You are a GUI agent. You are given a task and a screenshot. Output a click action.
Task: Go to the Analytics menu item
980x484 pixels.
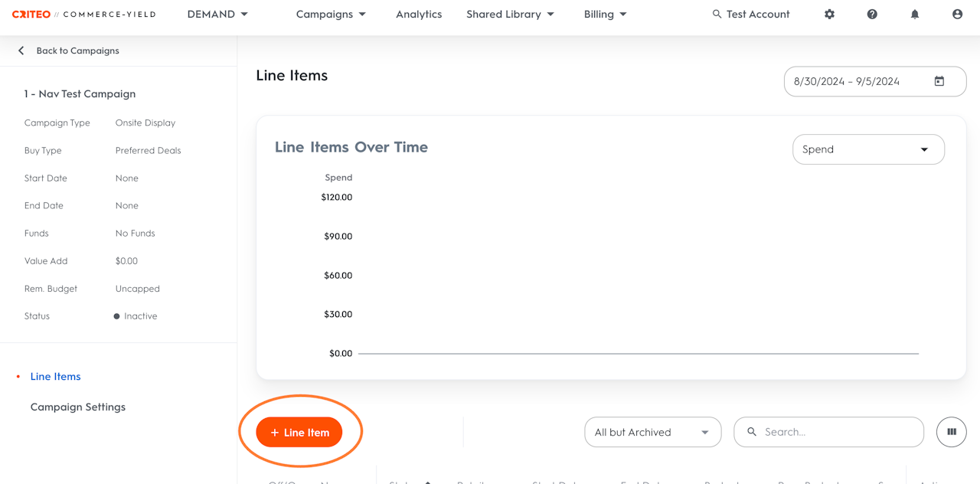tap(419, 15)
